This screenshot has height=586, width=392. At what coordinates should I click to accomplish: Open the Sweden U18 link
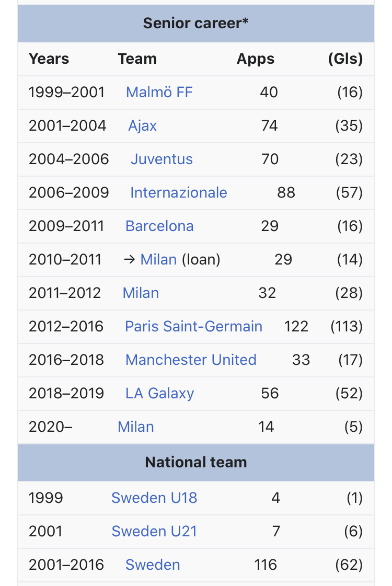pos(154,498)
